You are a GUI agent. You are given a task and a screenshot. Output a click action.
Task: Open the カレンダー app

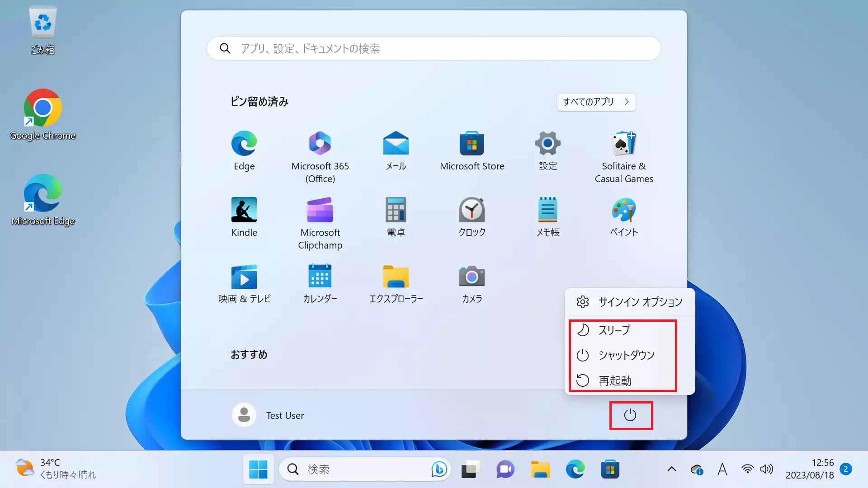tap(320, 284)
